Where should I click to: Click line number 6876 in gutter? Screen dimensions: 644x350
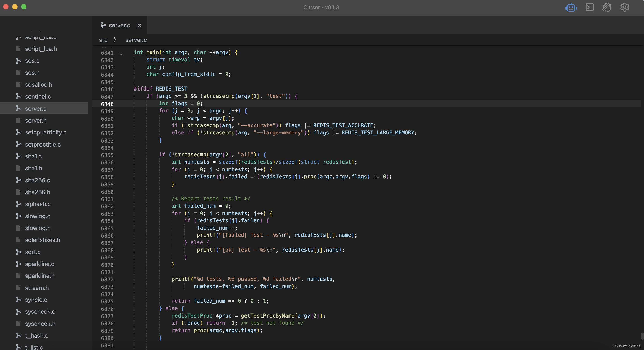click(107, 309)
